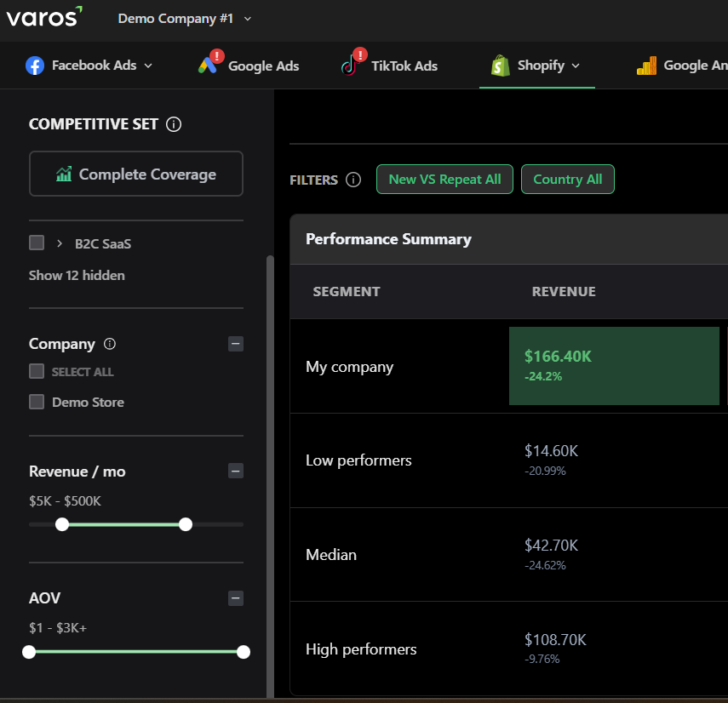Open Competitive Set info icon
Screen dimensions: 728x703
(174, 124)
